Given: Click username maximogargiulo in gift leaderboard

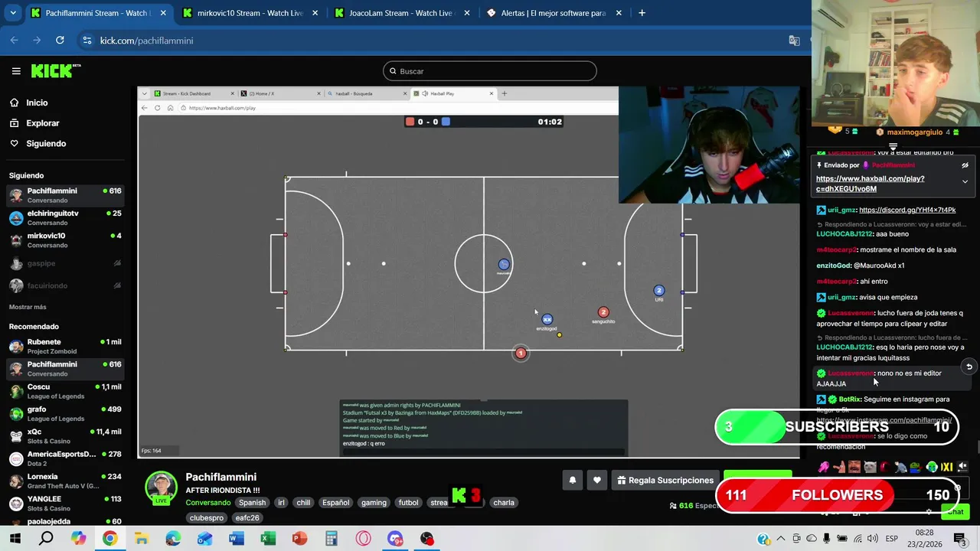Looking at the screenshot, I should 914,132.
